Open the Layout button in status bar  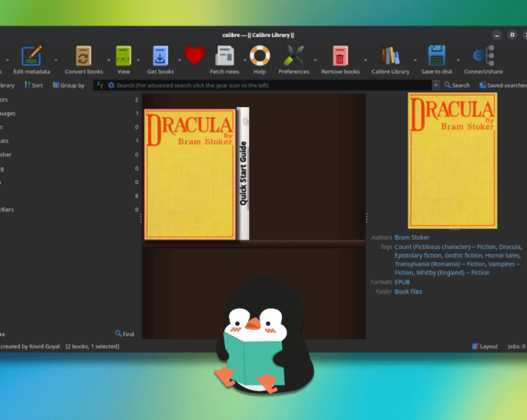[x=485, y=347]
